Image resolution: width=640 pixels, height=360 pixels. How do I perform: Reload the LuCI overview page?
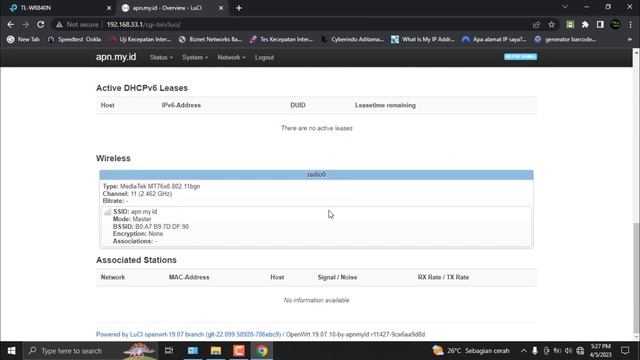click(40, 24)
